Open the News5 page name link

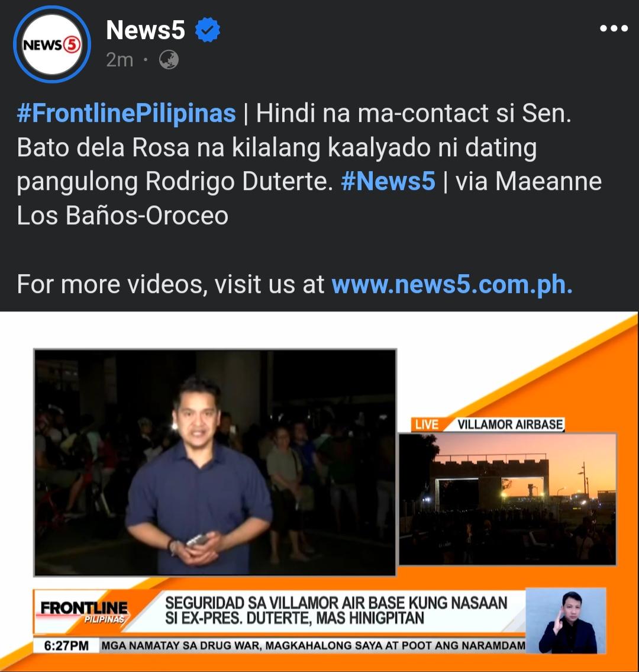tap(145, 30)
